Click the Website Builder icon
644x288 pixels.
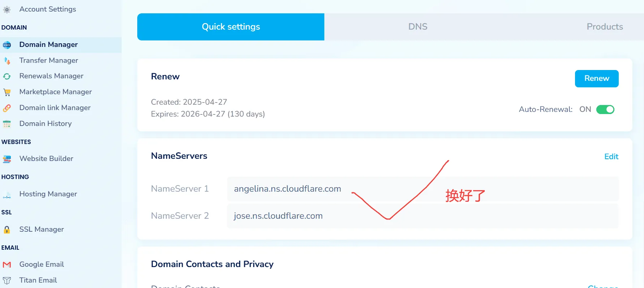coord(7,159)
